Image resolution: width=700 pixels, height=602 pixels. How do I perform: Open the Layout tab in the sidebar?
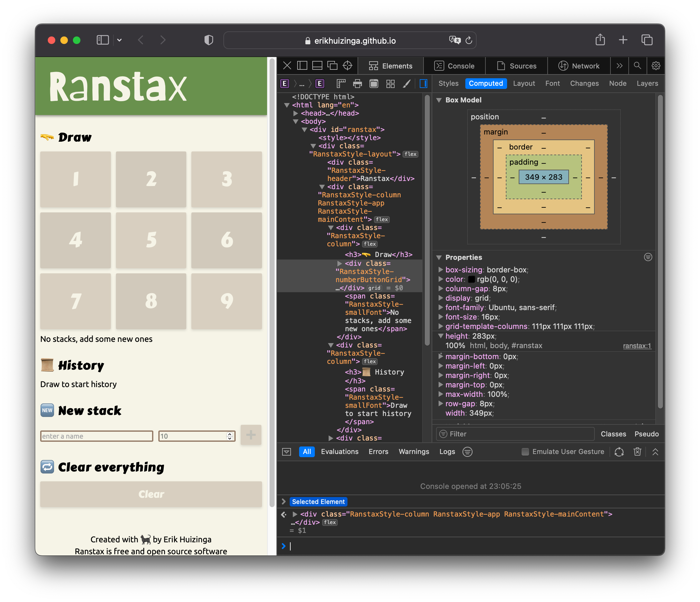point(524,84)
